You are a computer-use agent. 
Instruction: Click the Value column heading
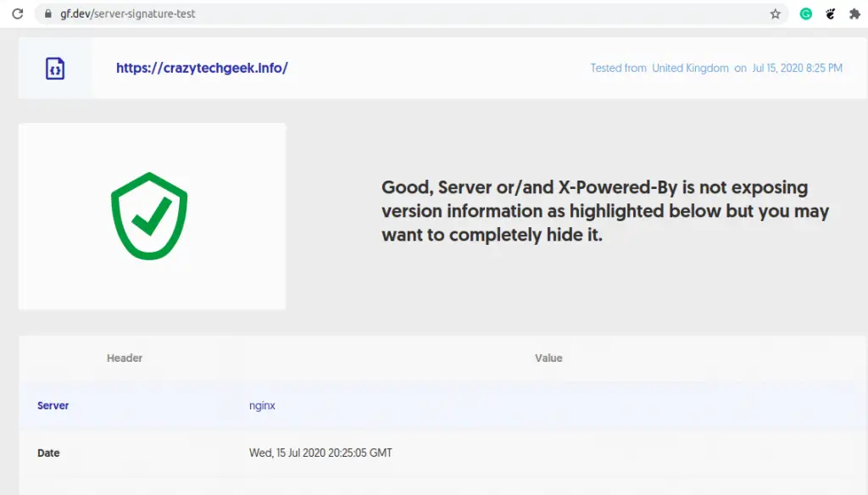point(548,359)
